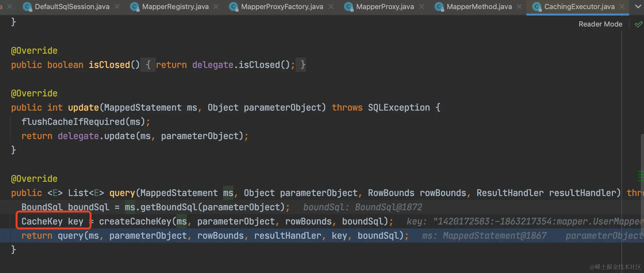
Task: Click the @Override annotation above the update method
Action: [x=34, y=93]
